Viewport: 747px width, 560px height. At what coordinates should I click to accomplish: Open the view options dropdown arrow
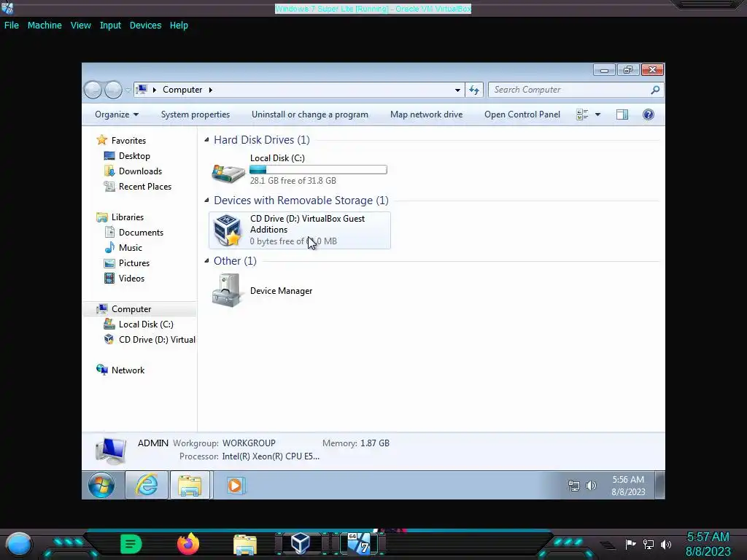click(x=598, y=114)
